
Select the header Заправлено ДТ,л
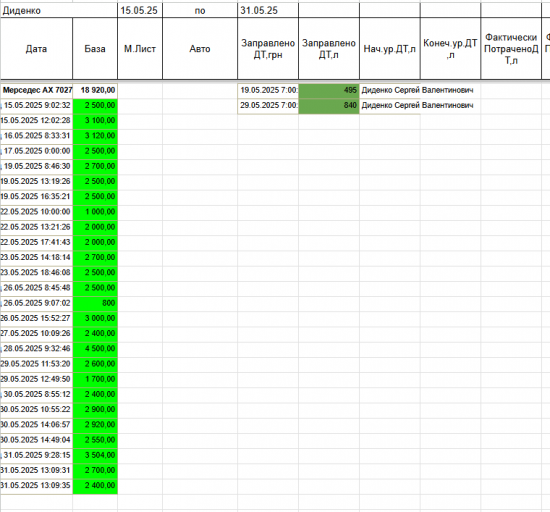(329, 49)
